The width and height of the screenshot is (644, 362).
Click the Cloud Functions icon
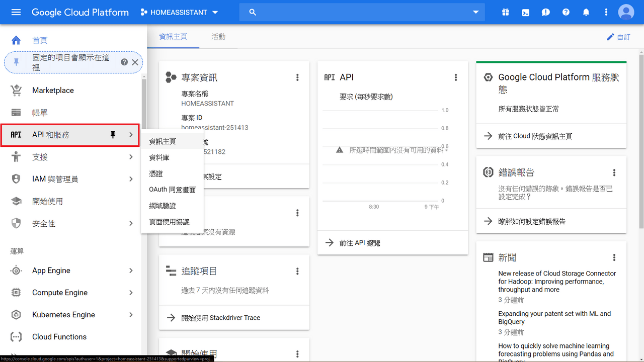[x=16, y=337]
